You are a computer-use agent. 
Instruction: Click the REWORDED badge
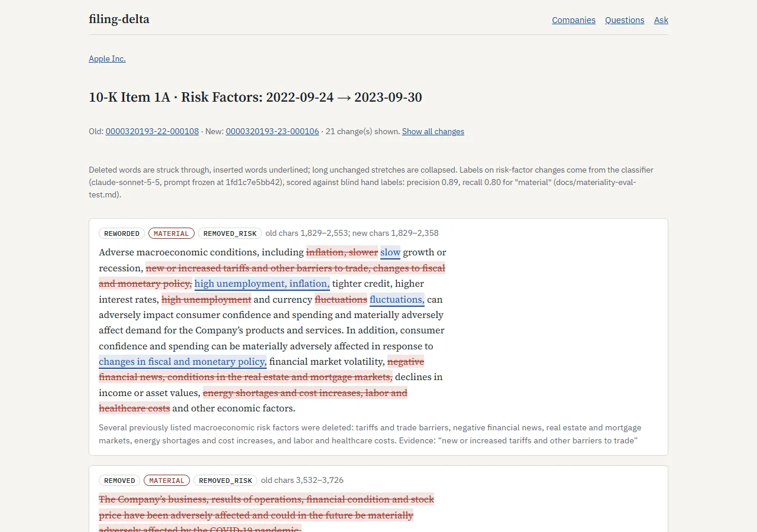tap(122, 233)
